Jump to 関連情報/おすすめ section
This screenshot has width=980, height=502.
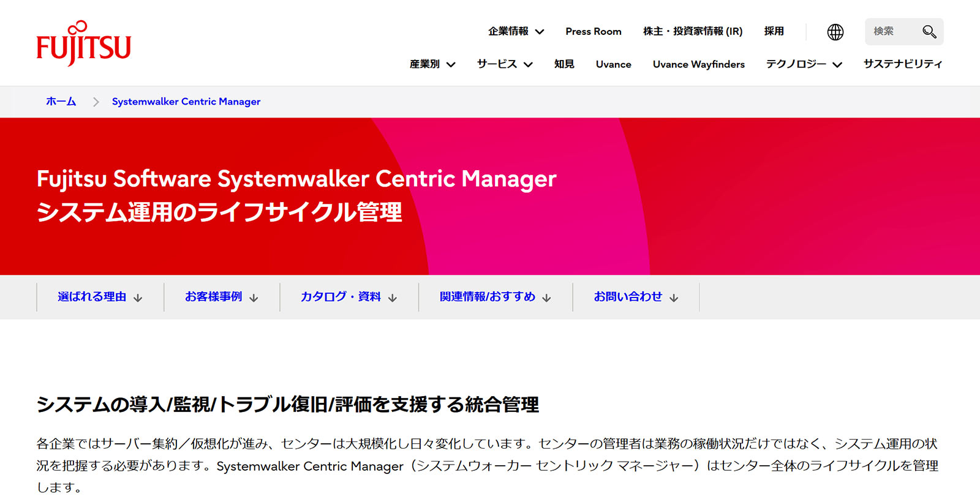[x=496, y=297]
